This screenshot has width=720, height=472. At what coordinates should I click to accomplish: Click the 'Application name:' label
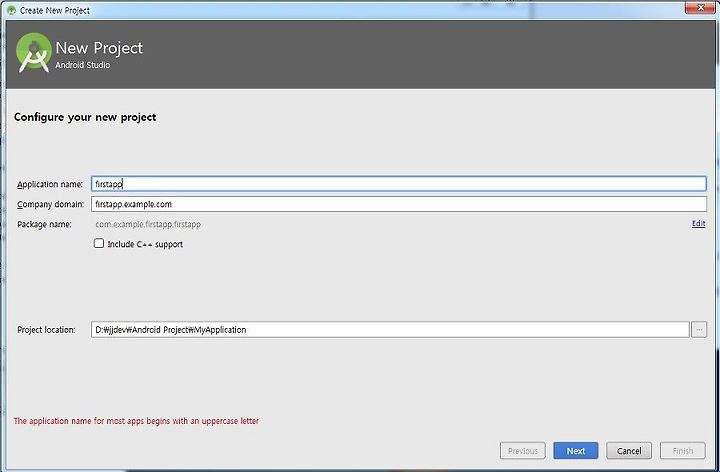tap(50, 184)
